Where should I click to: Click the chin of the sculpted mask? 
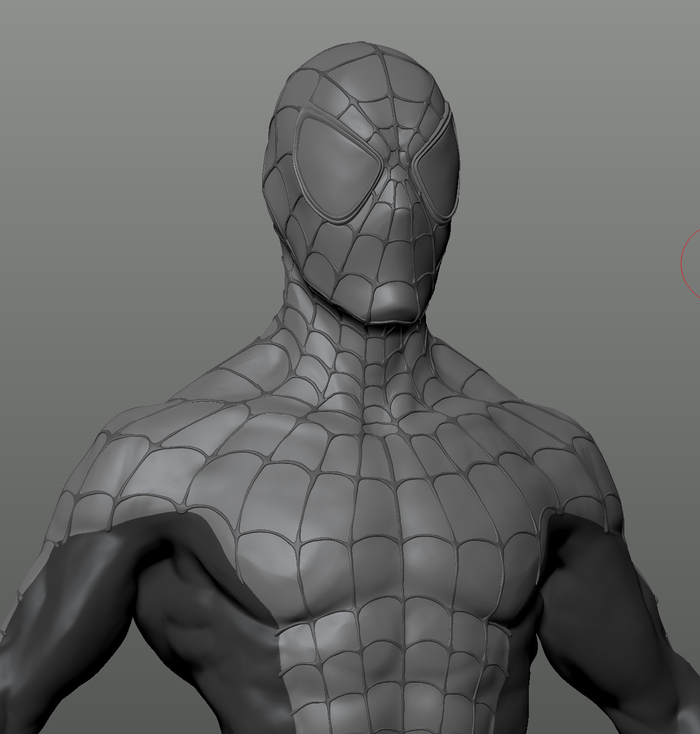tap(395, 303)
